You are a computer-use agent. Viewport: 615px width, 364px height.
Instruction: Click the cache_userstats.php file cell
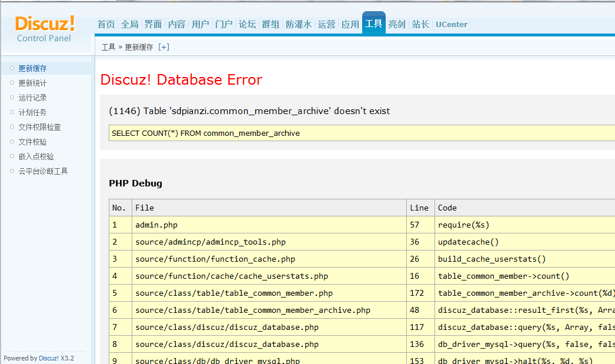click(269, 276)
